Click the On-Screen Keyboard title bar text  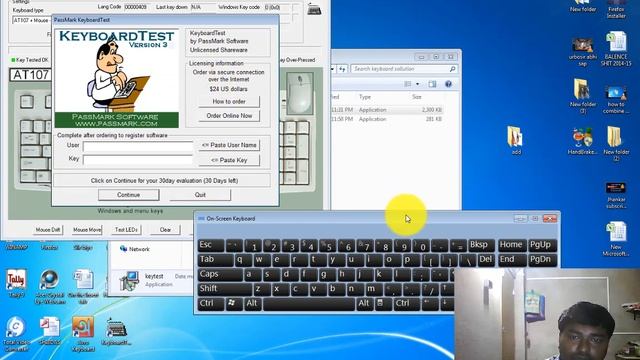231,219
